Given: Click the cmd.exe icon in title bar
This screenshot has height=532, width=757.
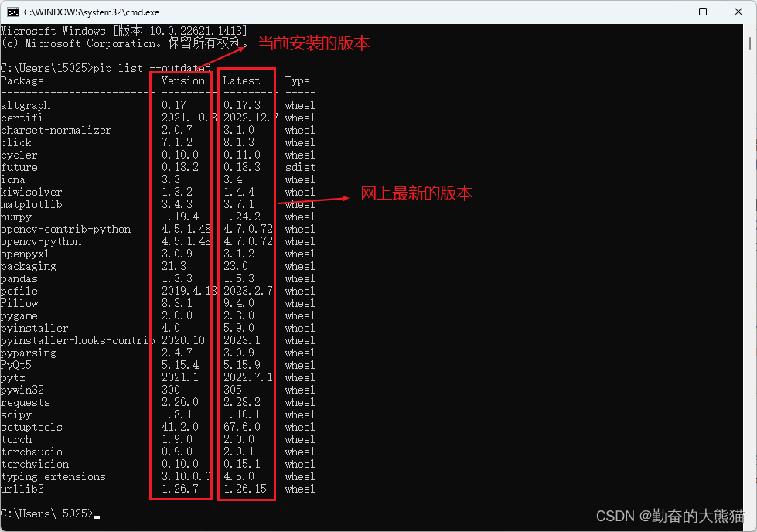Looking at the screenshot, I should pyautogui.click(x=13, y=12).
